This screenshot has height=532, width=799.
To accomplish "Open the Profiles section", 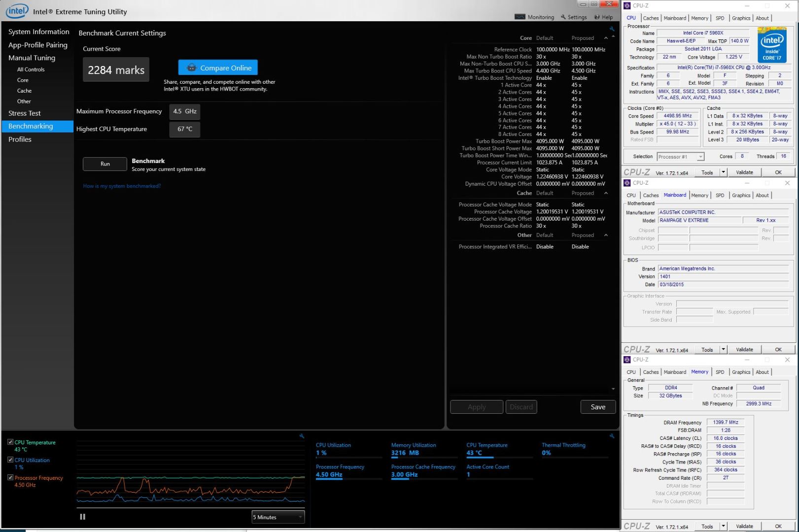I will click(x=20, y=139).
